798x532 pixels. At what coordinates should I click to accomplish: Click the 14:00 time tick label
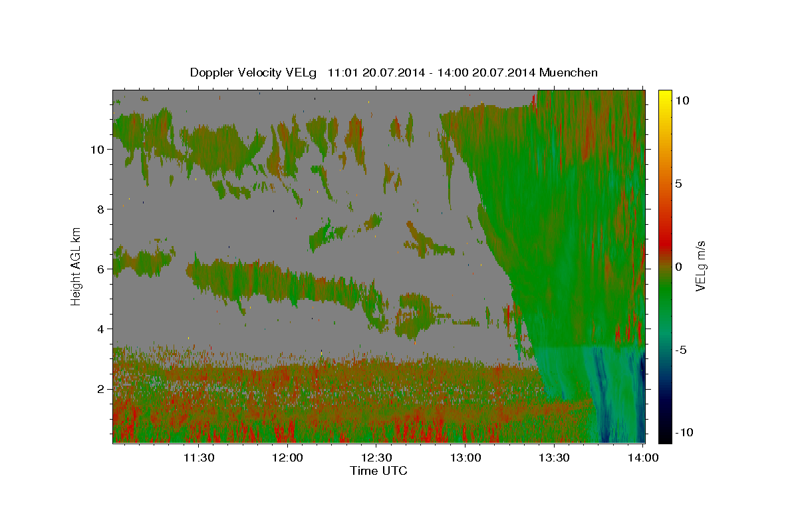pos(642,458)
